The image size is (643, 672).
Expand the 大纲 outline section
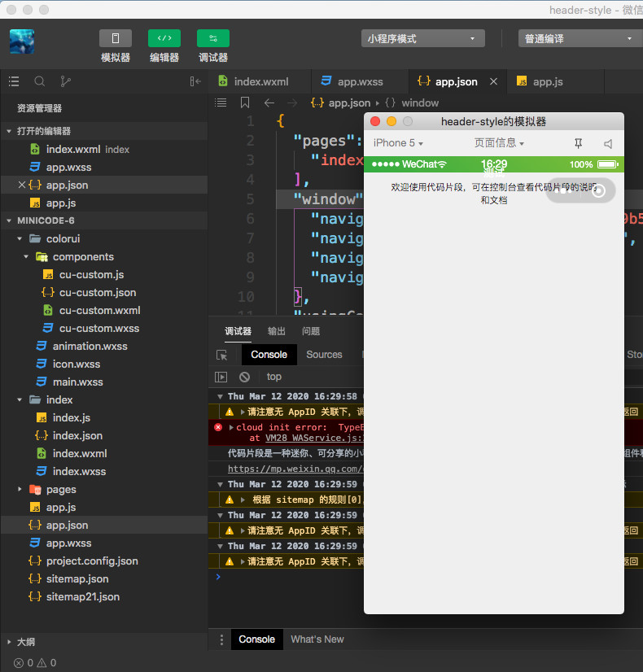[x=9, y=642]
